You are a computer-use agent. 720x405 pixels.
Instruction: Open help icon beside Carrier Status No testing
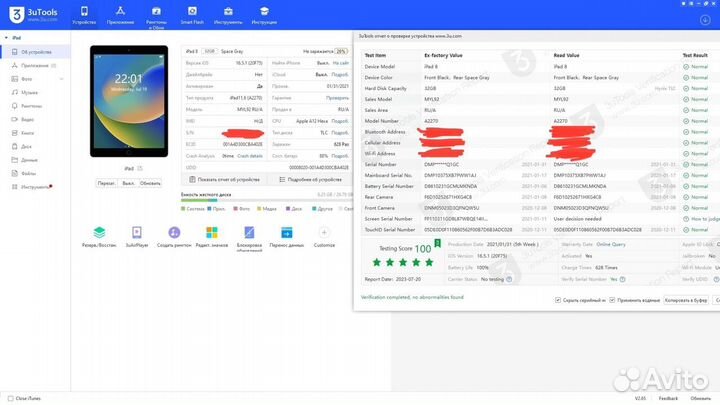(509, 279)
